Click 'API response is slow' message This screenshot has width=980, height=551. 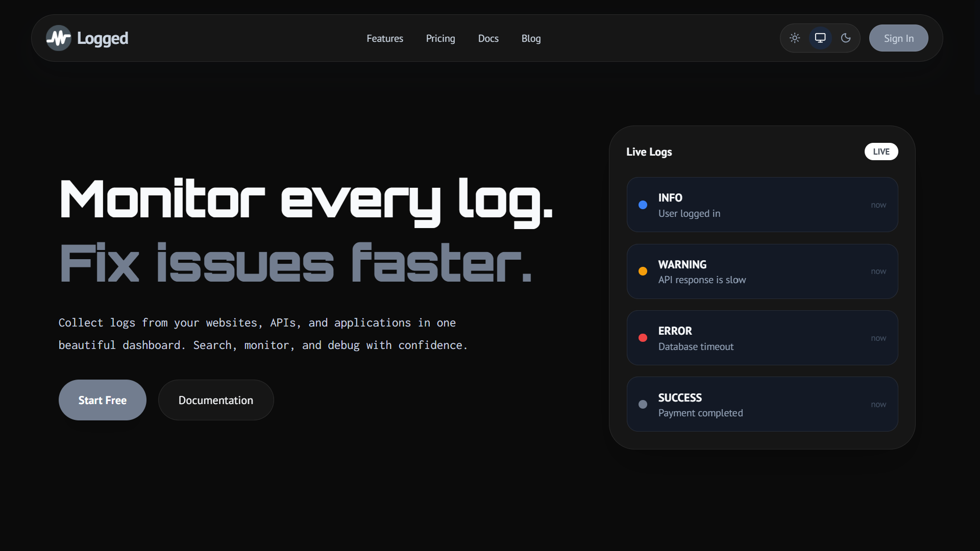pyautogui.click(x=702, y=280)
